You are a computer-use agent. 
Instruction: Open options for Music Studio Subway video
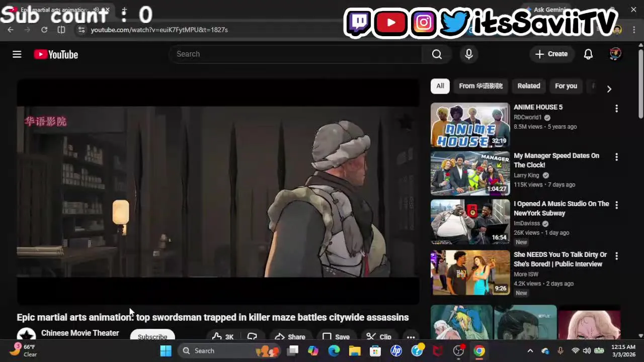[x=616, y=205]
